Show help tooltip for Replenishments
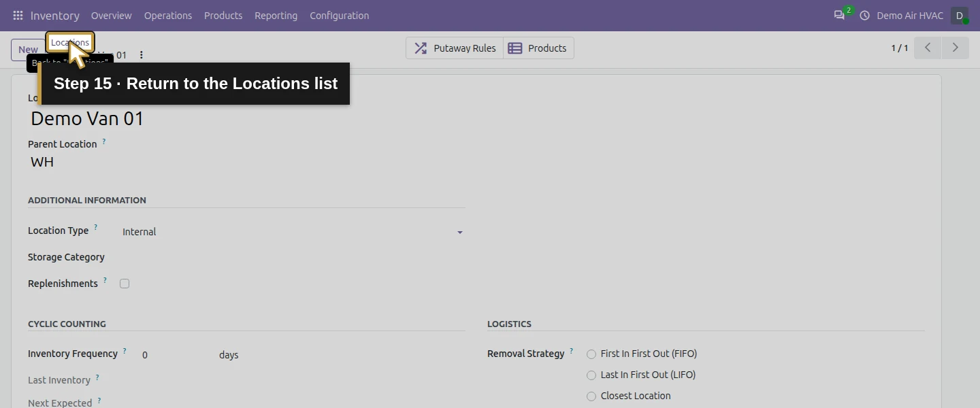This screenshot has width=980, height=408. pos(105,281)
